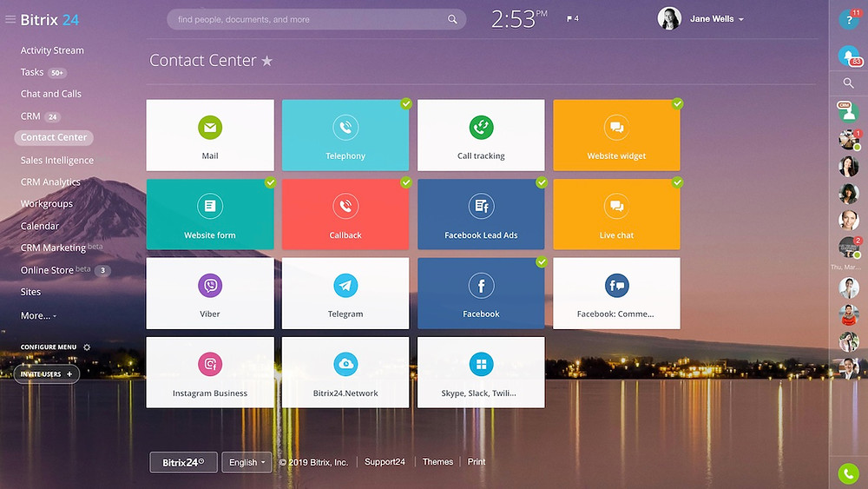Click the Bitrix24 footer button
This screenshot has width=868, height=489.
pos(183,462)
